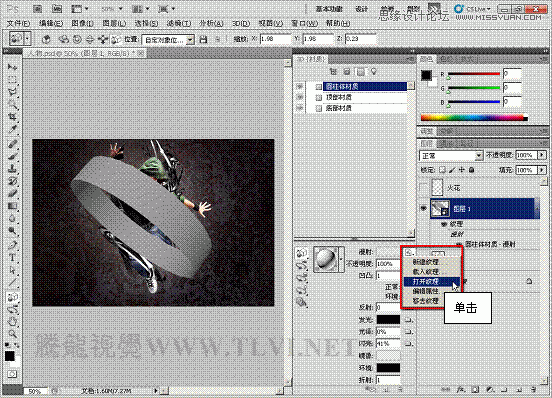Image resolution: width=552 pixels, height=398 pixels.
Task: Filter 3D panel by whole scene
Action: tap(333, 72)
